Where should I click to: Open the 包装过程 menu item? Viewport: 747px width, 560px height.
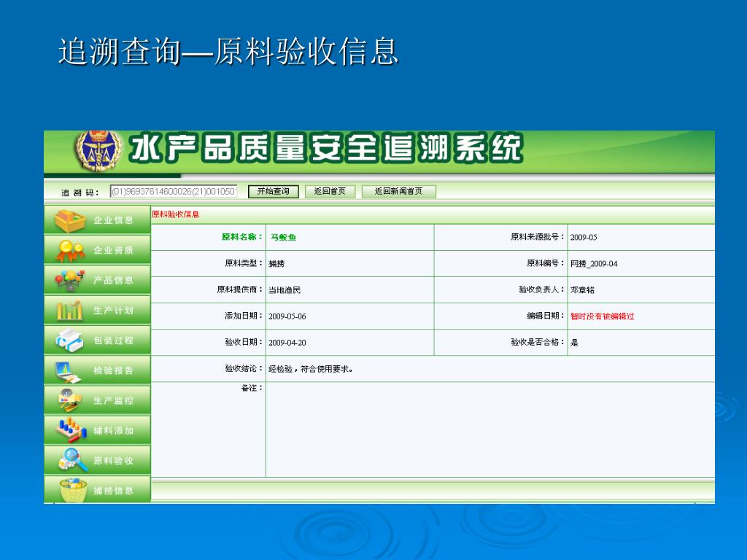pos(97,340)
